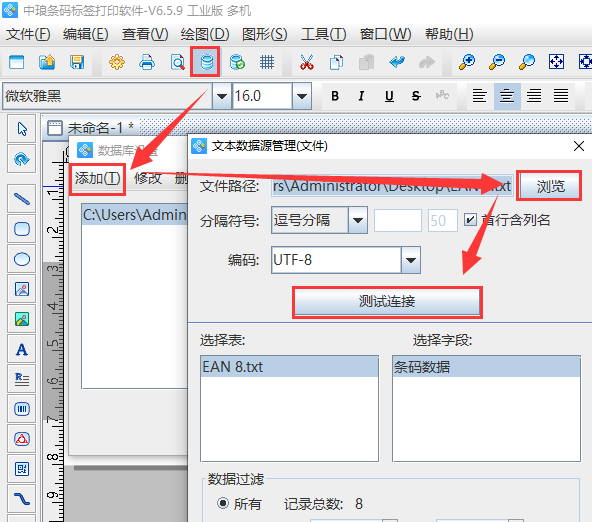The width and height of the screenshot is (592, 522).
Task: Click the plain magnifier zoom icon
Action: pos(527,62)
